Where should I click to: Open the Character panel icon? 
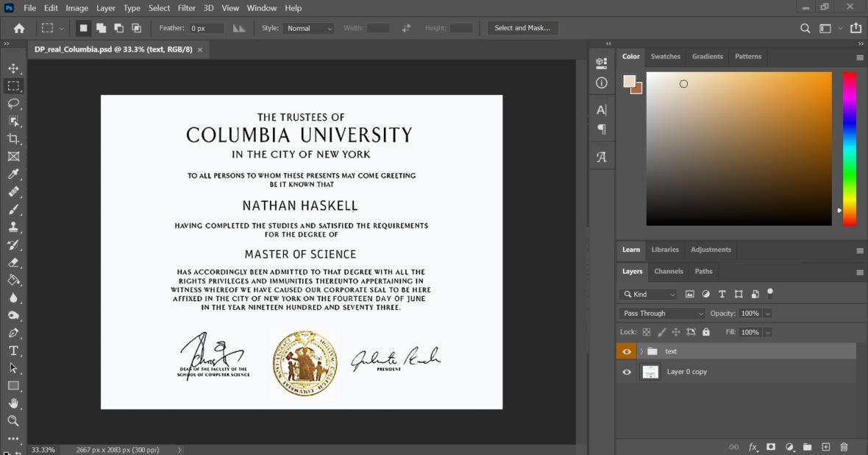[601, 110]
